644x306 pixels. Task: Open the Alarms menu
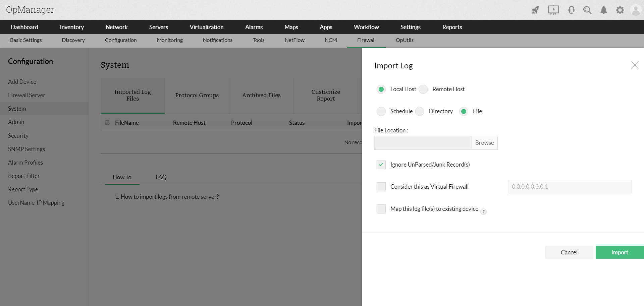pos(254,27)
